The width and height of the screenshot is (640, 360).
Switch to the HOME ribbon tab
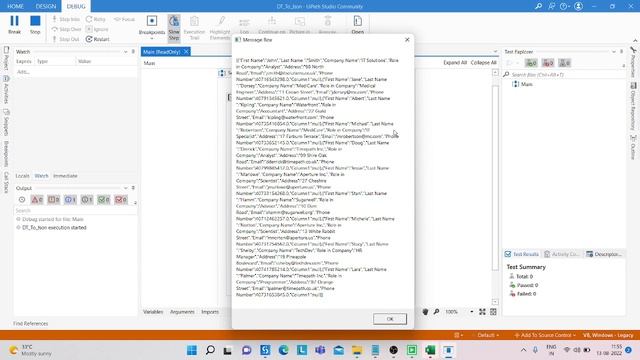click(x=16, y=6)
